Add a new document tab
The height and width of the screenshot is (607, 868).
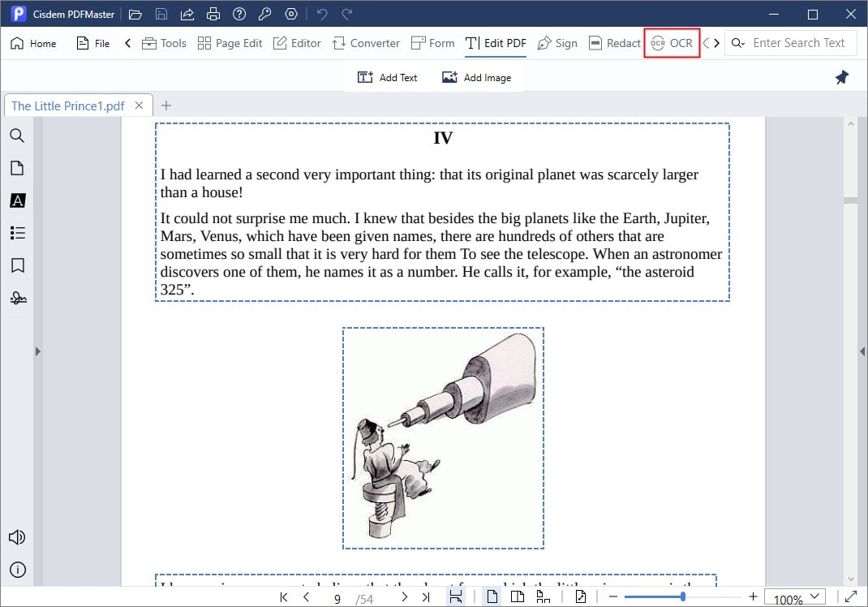(166, 105)
